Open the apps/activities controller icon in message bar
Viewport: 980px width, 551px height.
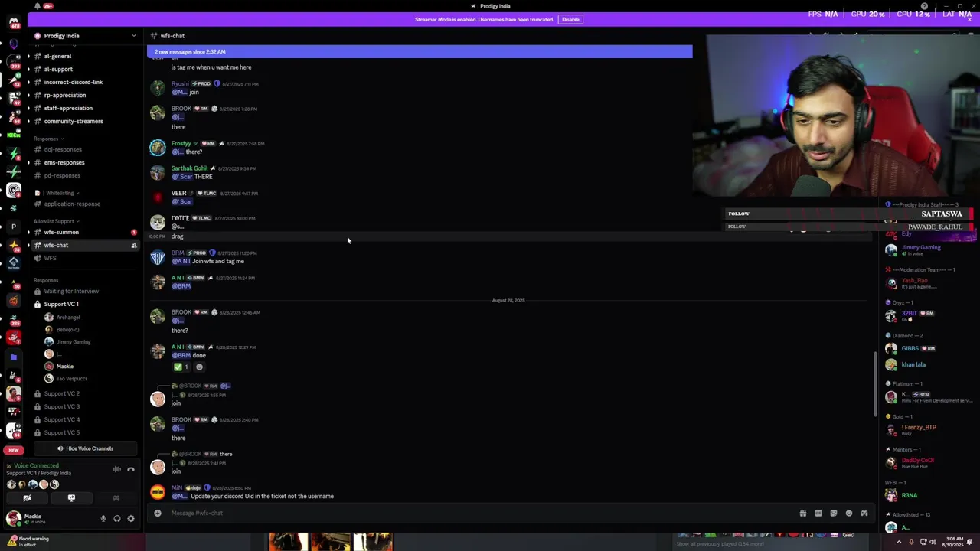[x=864, y=514]
